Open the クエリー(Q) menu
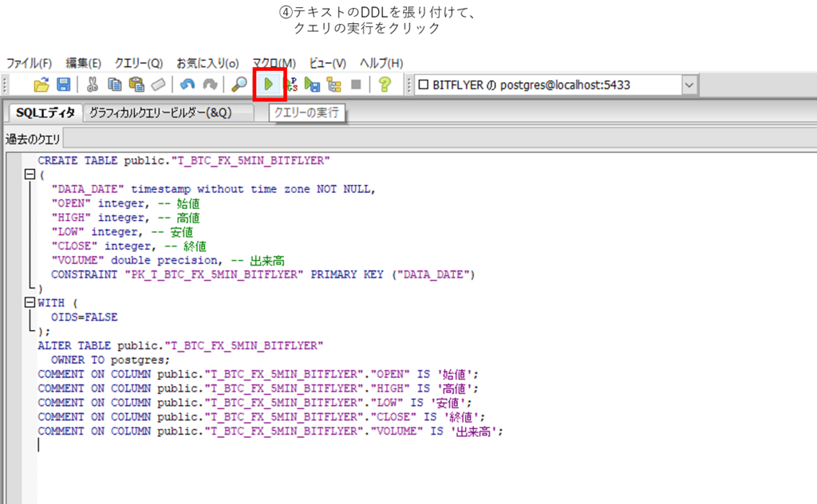 tap(139, 63)
